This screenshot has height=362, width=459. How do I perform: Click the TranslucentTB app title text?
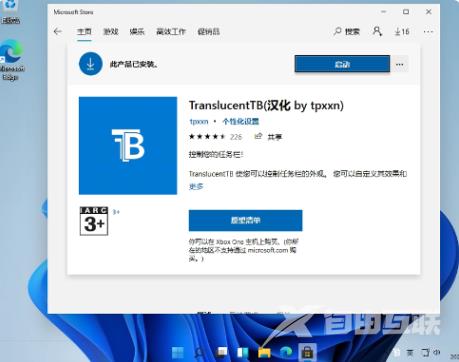tap(266, 105)
